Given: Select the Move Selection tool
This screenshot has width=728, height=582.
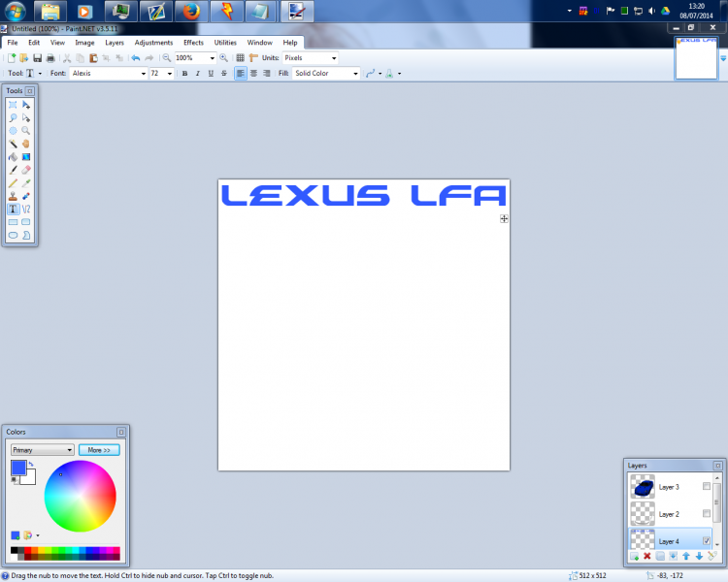Looking at the screenshot, I should click(x=26, y=118).
